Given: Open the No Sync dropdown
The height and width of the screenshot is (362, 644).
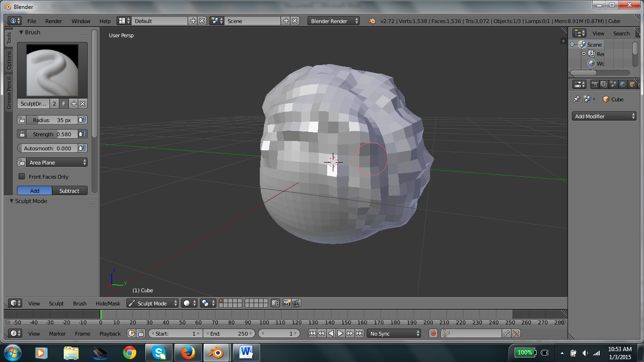Looking at the screenshot, I should [x=394, y=333].
